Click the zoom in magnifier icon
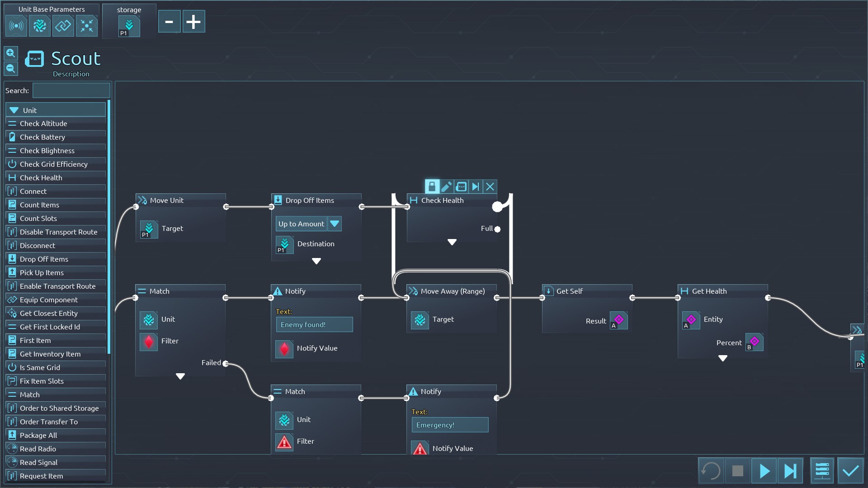Screen dimensions: 868x488 11,53
